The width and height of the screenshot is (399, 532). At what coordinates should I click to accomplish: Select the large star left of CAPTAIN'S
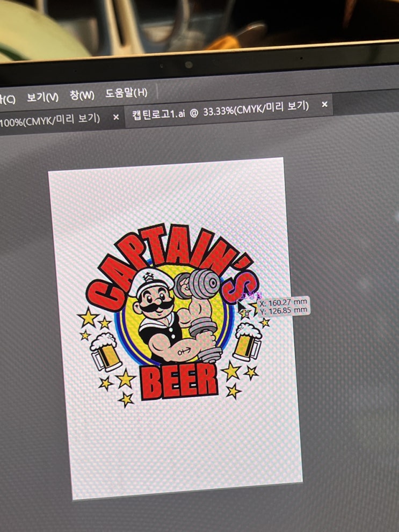click(x=89, y=317)
